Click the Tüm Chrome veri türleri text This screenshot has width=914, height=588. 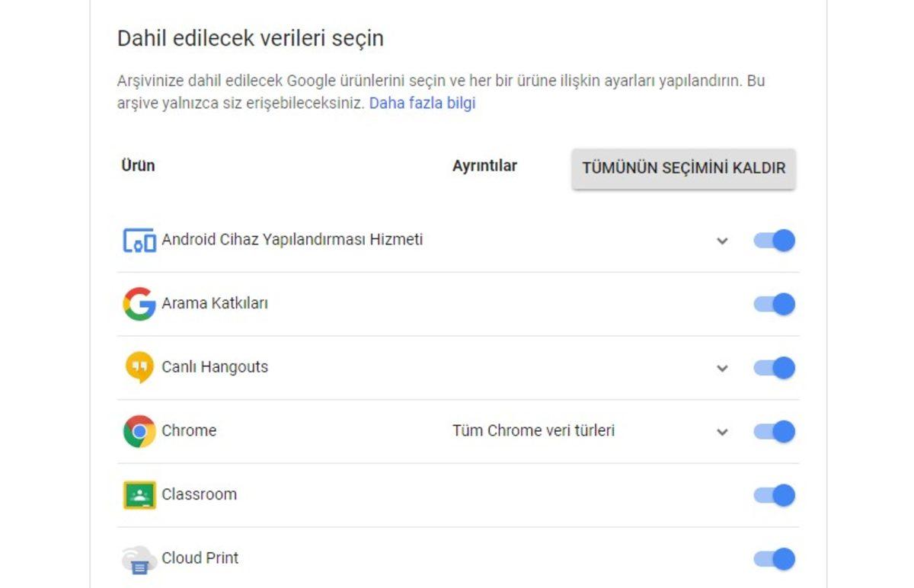click(x=535, y=430)
